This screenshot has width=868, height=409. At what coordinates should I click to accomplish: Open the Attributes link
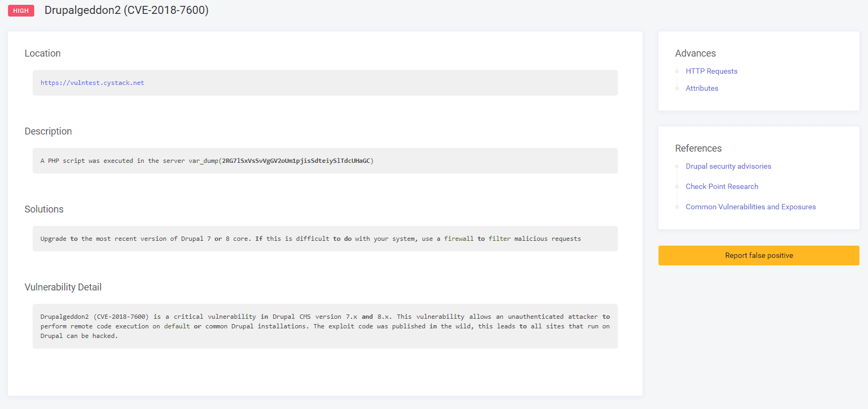(702, 88)
